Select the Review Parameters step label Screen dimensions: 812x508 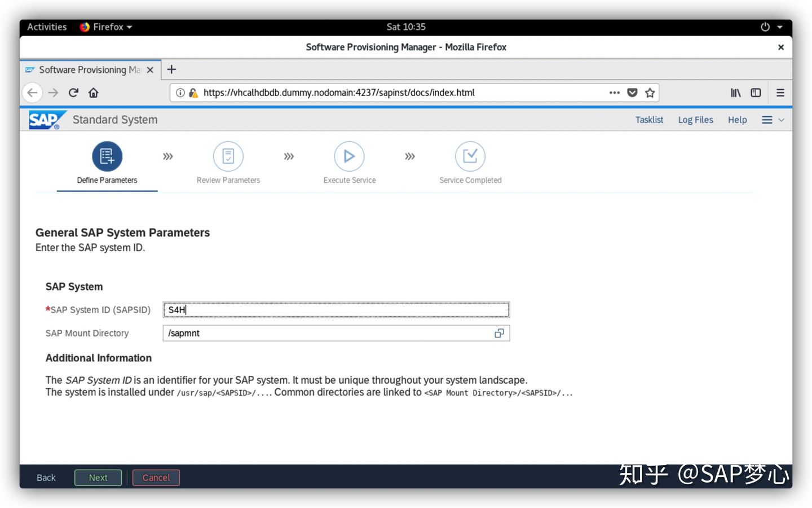coord(228,180)
